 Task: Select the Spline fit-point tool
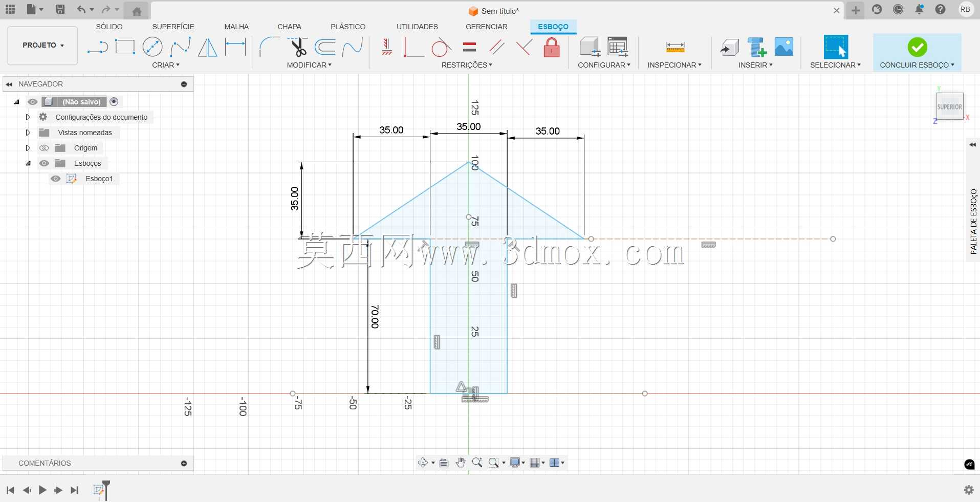(180, 47)
